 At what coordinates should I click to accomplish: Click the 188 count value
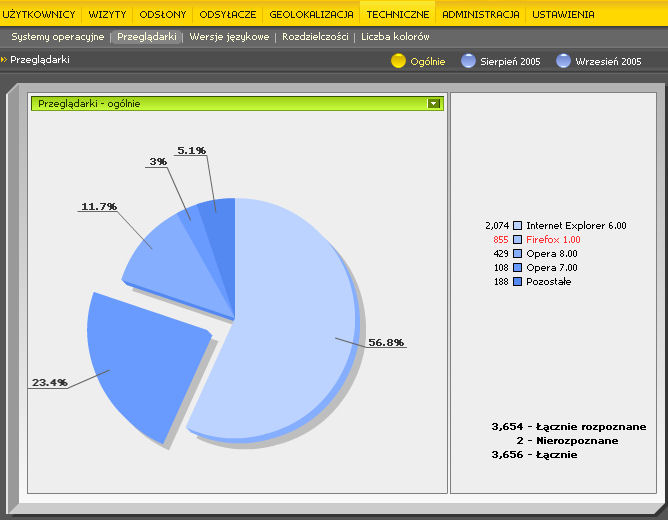(x=501, y=282)
